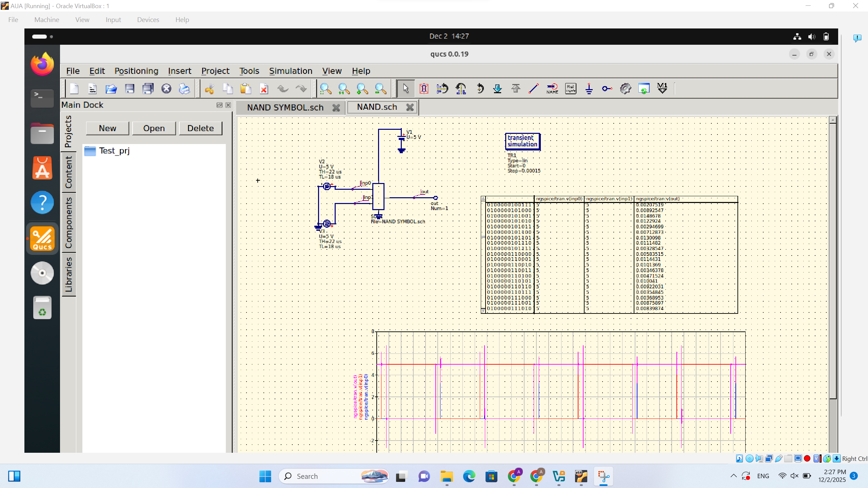This screenshot has height=488, width=868.
Task: Mirror selection about the Y axis
Action: (461, 89)
